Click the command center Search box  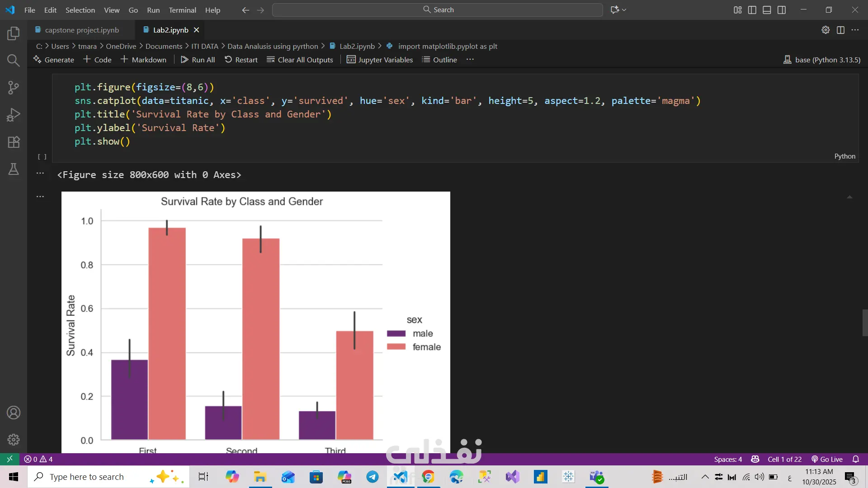437,10
